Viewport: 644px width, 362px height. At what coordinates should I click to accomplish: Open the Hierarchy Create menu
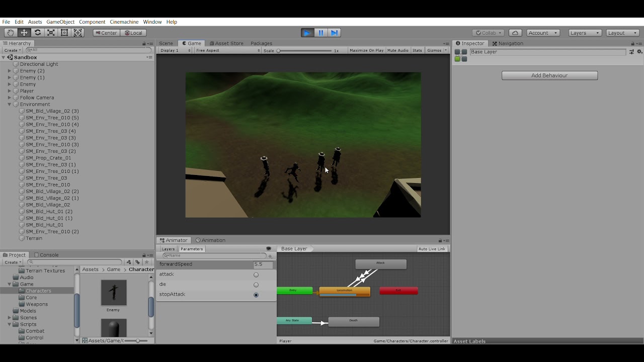click(12, 50)
